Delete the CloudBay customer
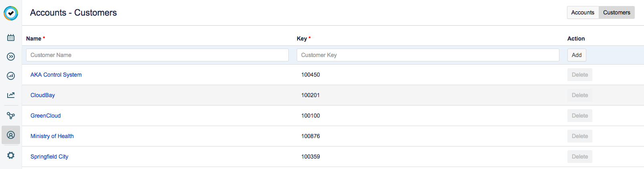 (579, 95)
